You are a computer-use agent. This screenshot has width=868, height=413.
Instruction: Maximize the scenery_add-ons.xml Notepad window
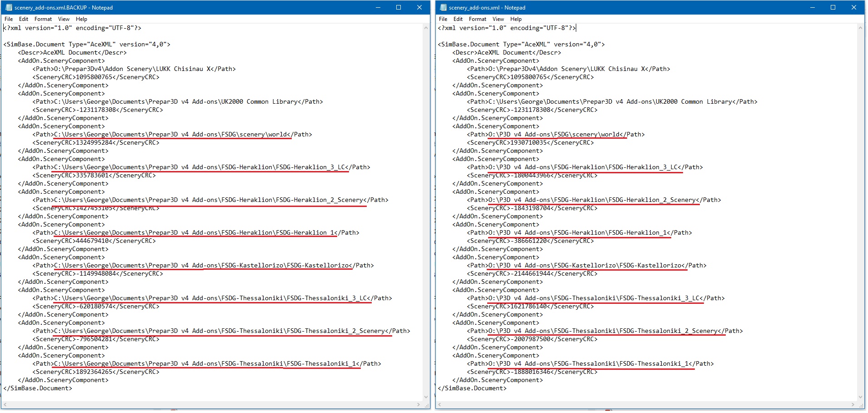point(833,8)
